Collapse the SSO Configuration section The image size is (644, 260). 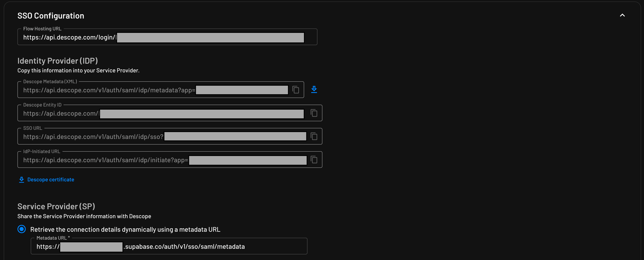[x=622, y=15]
